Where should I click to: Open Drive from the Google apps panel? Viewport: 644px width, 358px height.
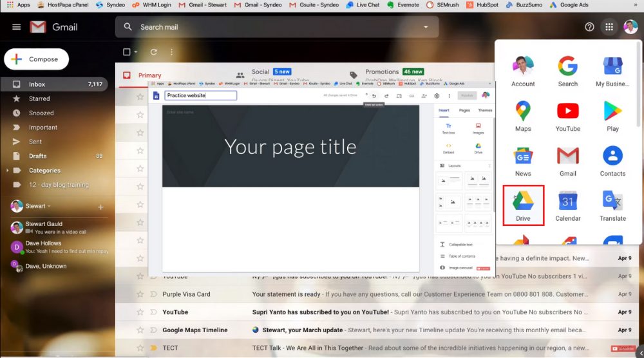523,205
